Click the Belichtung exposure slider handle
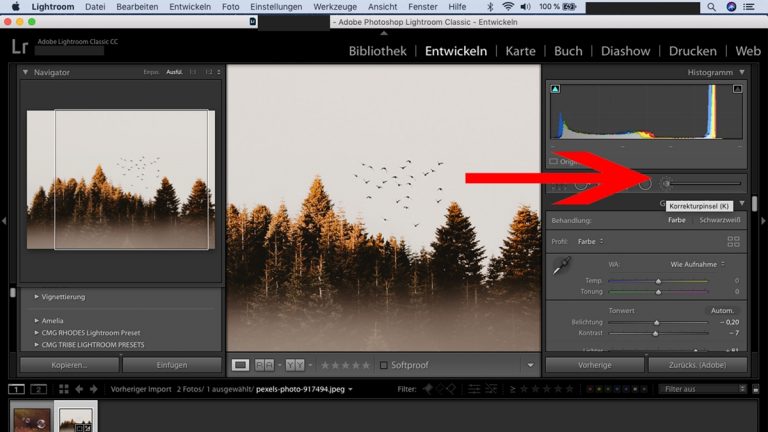 tap(656, 323)
